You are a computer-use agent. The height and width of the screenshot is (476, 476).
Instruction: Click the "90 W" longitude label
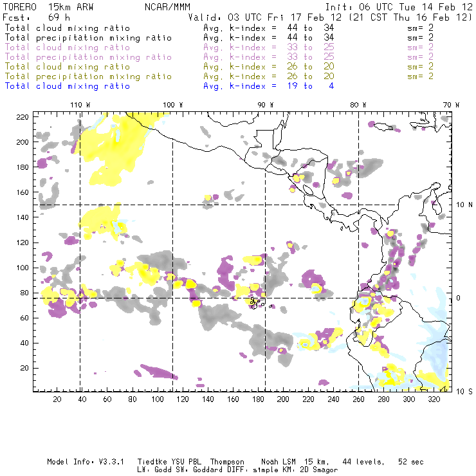265,105
